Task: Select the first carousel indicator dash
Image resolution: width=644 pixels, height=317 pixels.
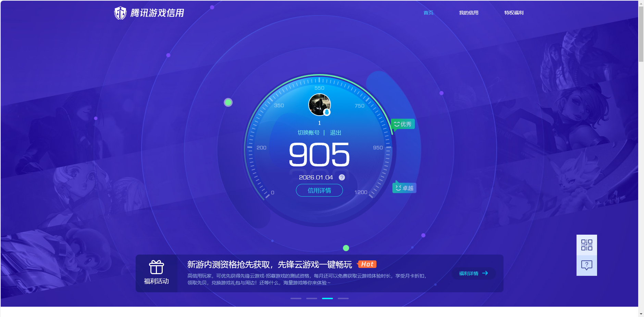Action: click(296, 298)
